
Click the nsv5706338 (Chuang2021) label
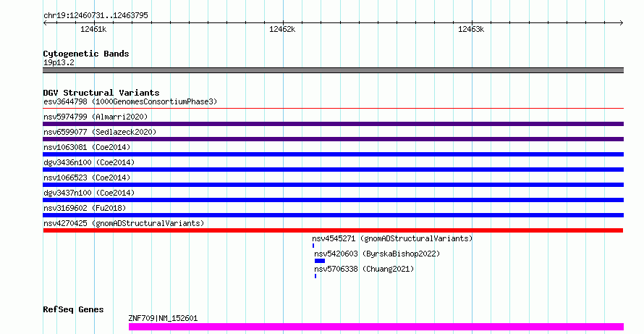point(364,269)
